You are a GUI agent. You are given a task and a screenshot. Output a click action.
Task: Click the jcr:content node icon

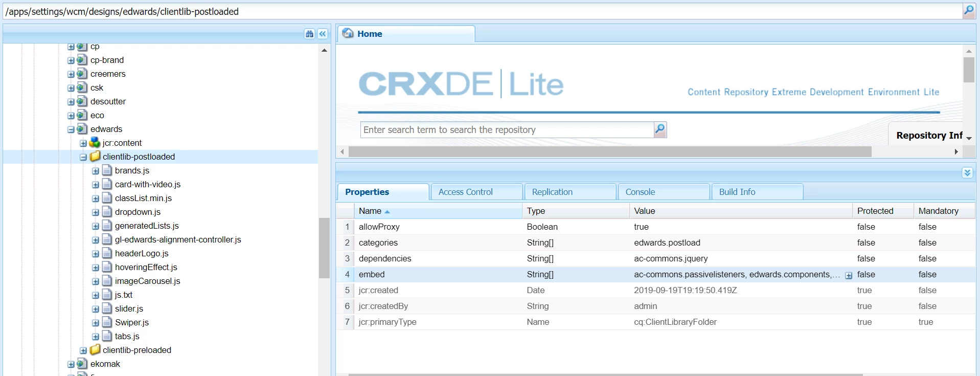tap(95, 143)
